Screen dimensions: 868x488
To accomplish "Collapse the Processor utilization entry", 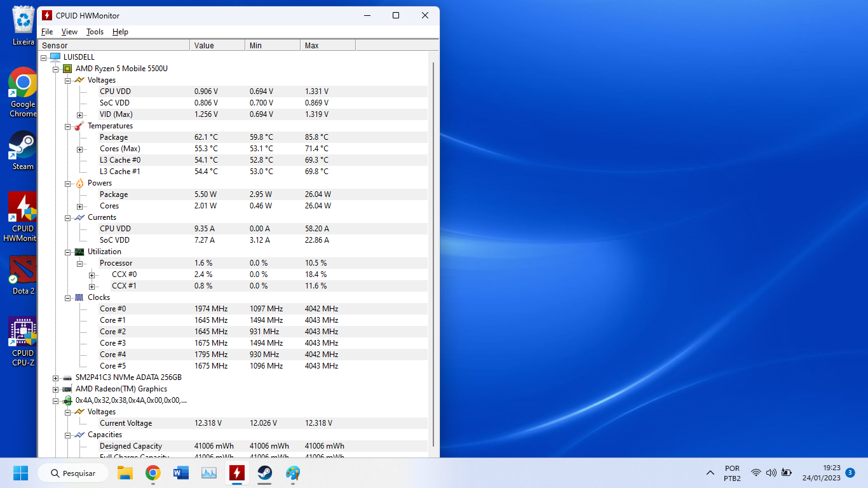I will 80,264.
